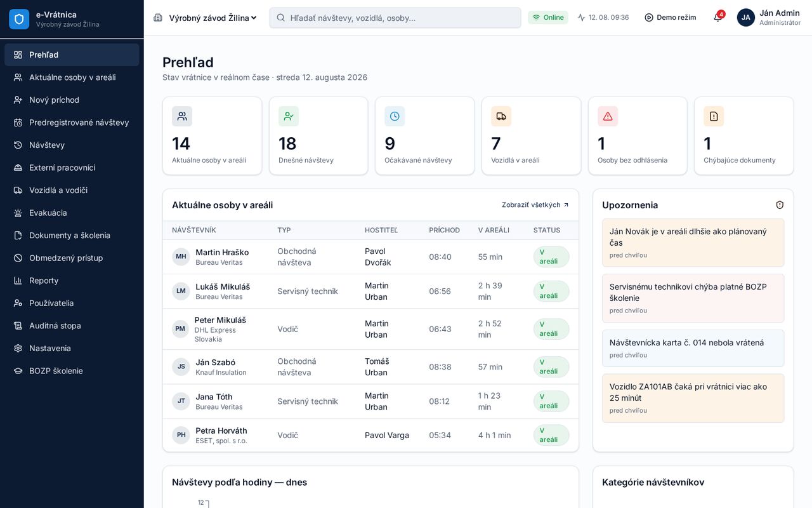Click the Osoby bez odhlásenia warning icon
Viewport: 812px width, 508px height.
click(608, 116)
